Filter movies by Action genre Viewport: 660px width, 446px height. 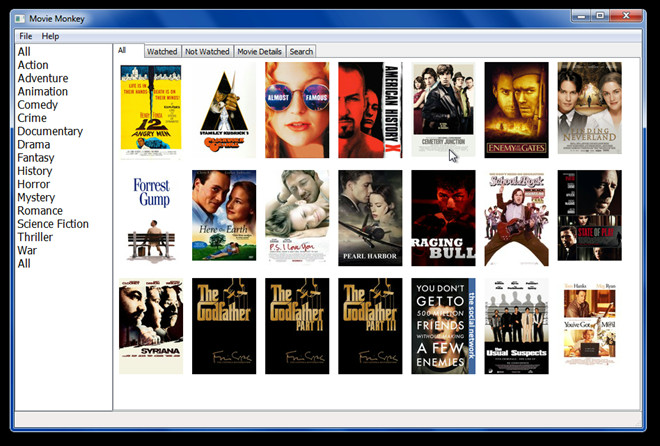pyautogui.click(x=33, y=65)
